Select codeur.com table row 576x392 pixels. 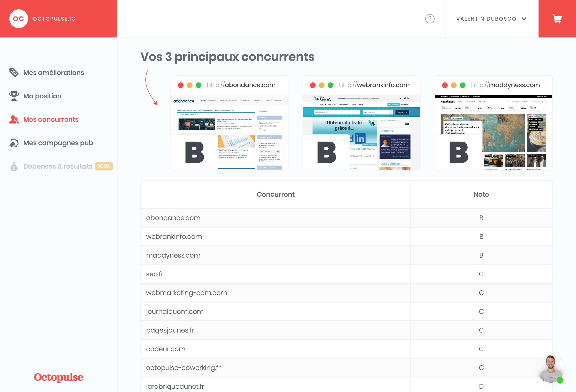(x=347, y=349)
